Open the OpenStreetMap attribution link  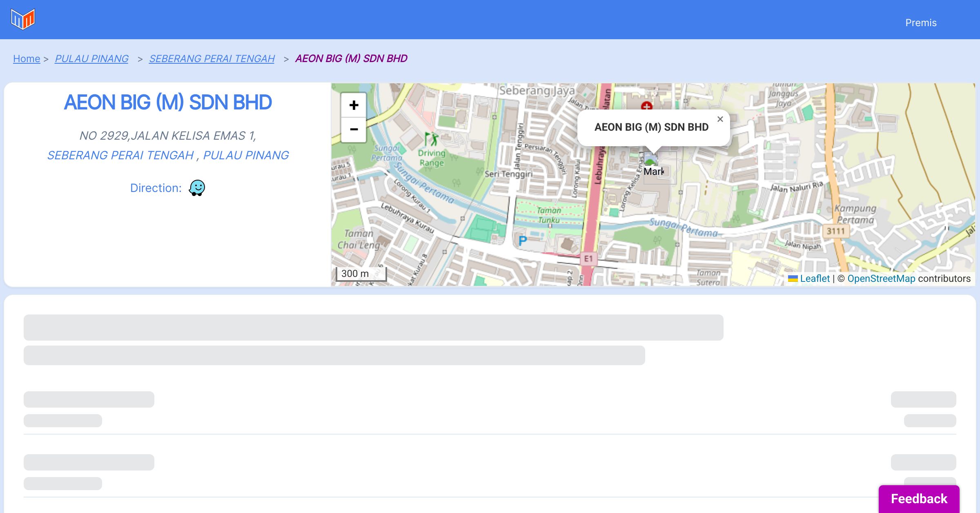click(881, 279)
